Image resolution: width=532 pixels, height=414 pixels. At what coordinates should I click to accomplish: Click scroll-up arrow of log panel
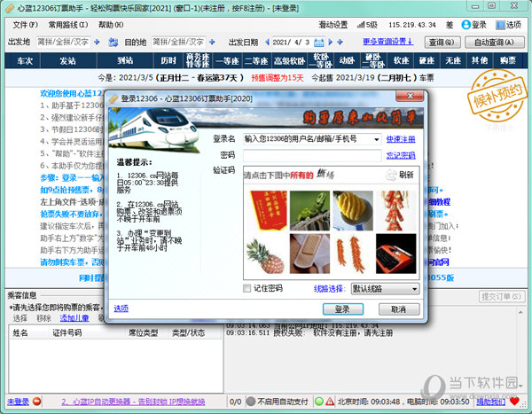pos(520,312)
